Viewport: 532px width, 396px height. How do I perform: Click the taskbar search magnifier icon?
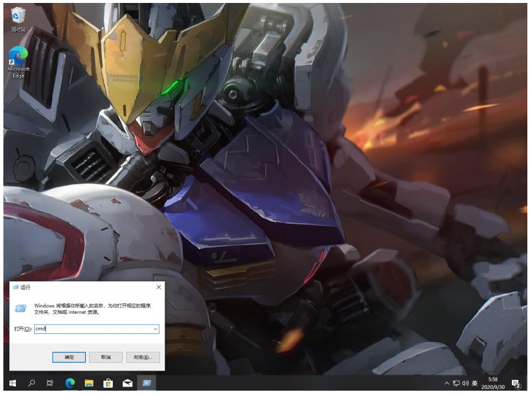tap(32, 384)
